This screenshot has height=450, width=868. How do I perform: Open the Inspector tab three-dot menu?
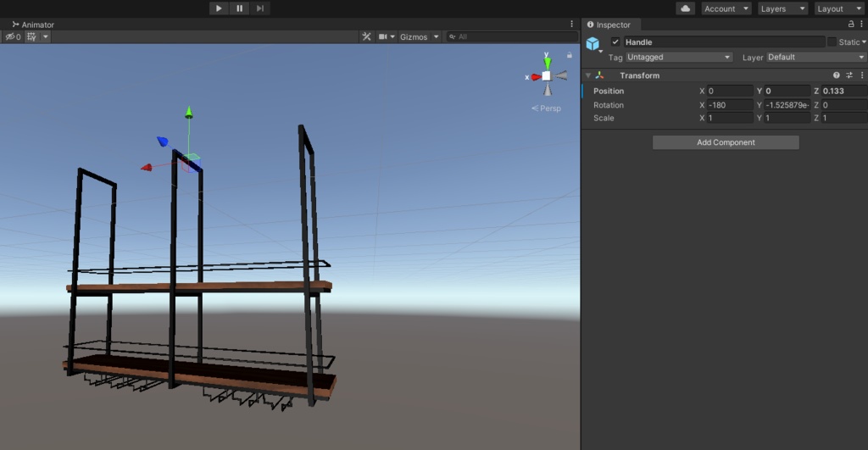tap(861, 24)
